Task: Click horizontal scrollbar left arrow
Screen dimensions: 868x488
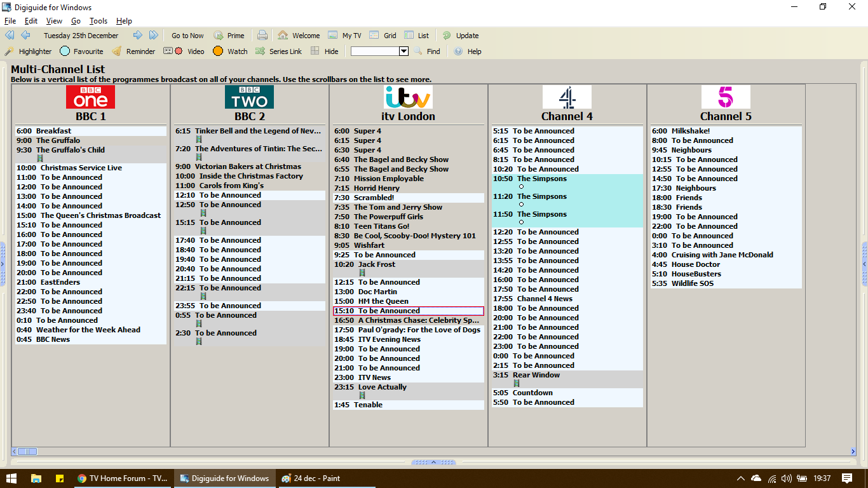Action: (x=14, y=451)
